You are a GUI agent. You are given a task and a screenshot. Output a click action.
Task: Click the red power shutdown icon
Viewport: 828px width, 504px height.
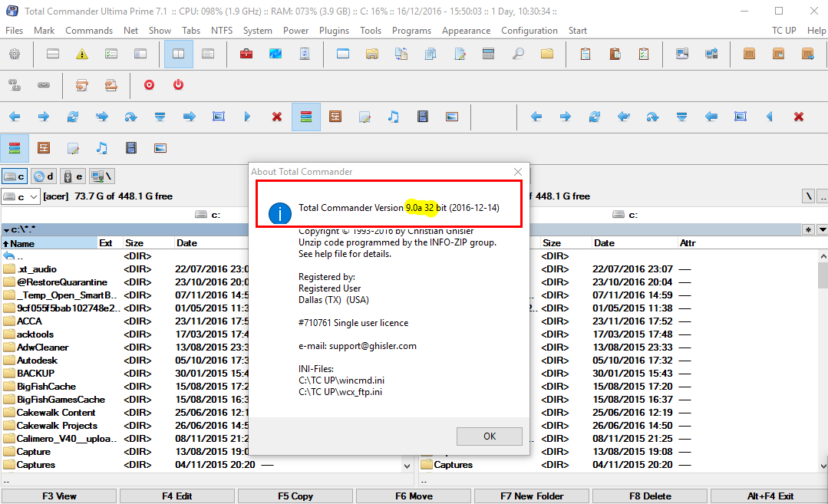pyautogui.click(x=179, y=85)
